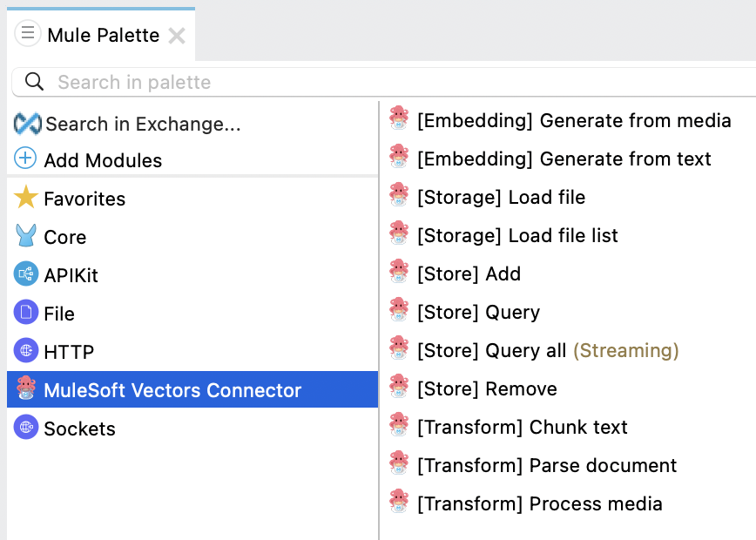Click icon beside Storage Load file

tap(399, 194)
